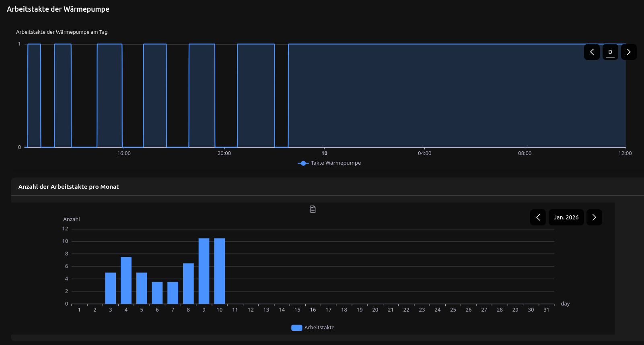The image size is (644, 345).
Task: Select the bar for day 4
Action: [x=126, y=281]
